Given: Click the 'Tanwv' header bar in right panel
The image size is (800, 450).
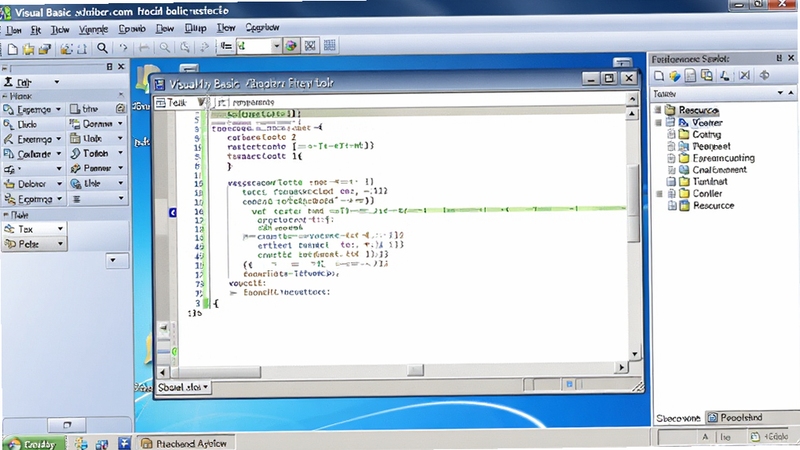Looking at the screenshot, I should click(724, 93).
